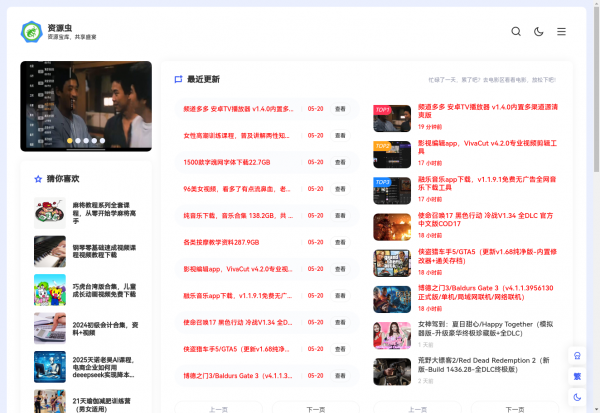Toggle night mode from floating moon button
Image resolution: width=600 pixels, height=413 pixels.
click(577, 397)
